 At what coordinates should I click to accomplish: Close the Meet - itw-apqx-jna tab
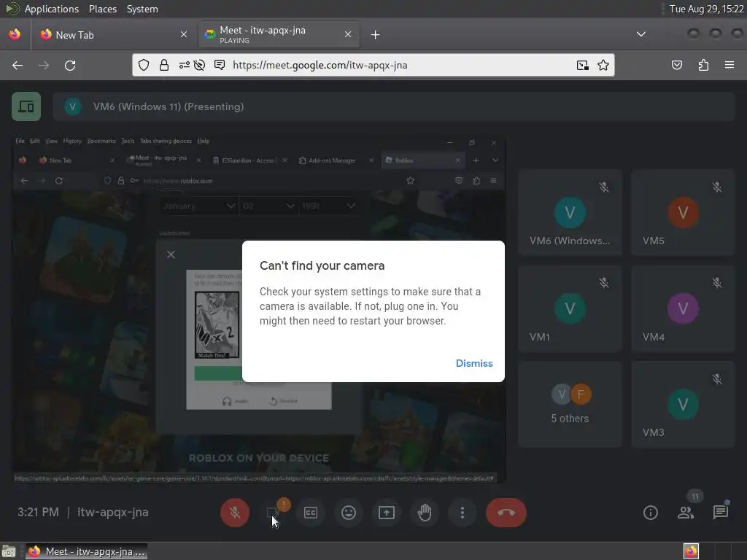tap(348, 35)
